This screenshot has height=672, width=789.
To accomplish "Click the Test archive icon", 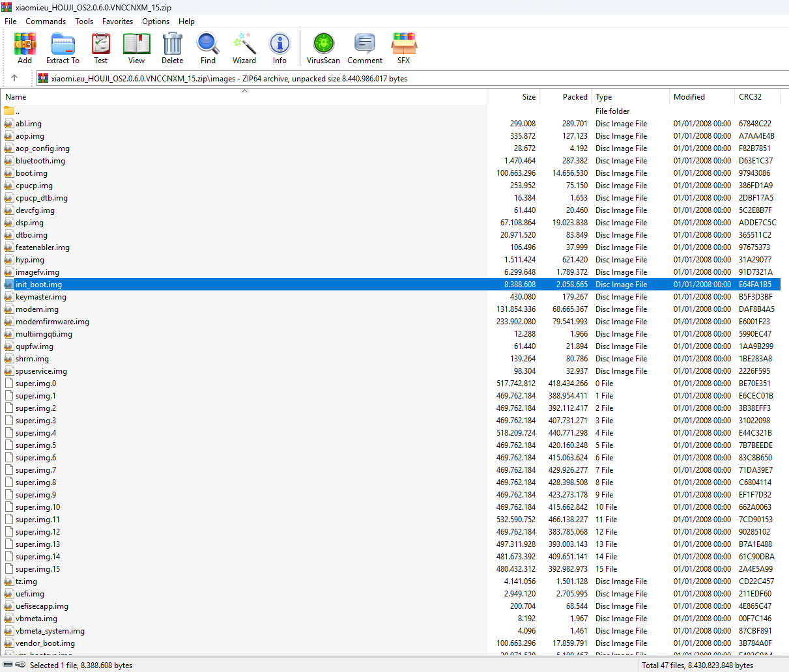I will (x=100, y=44).
